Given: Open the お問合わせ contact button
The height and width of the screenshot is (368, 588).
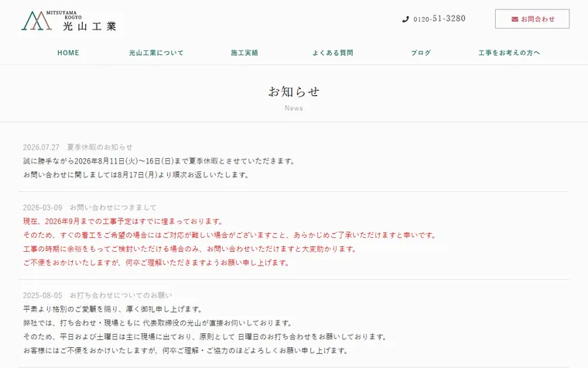Looking at the screenshot, I should (532, 19).
